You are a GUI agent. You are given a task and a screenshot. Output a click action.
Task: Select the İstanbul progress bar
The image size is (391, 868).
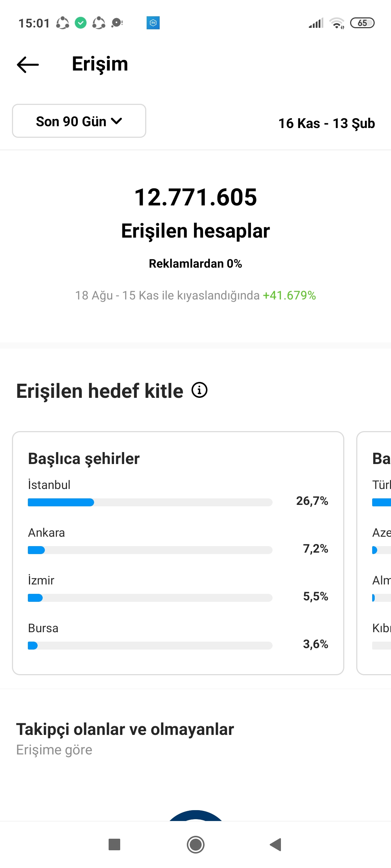coord(150,502)
